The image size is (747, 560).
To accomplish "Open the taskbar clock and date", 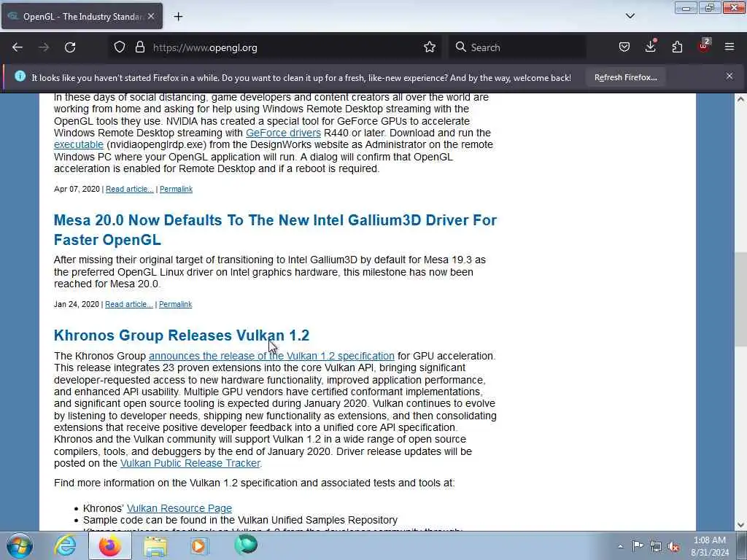I will [710, 546].
